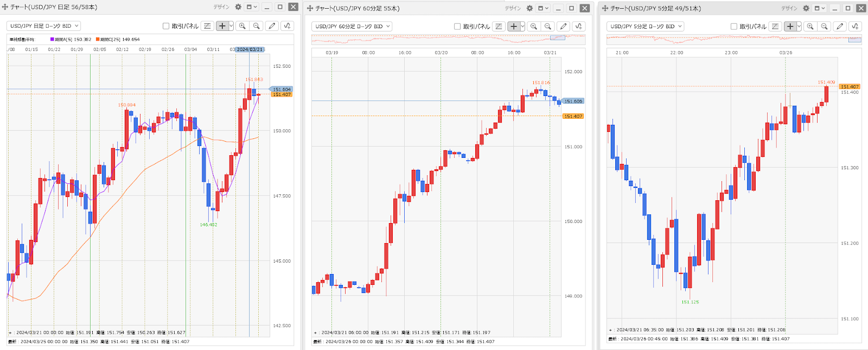This screenshot has height=350, width=868.
Task: Add a technical indicator to the daily chart
Action: pyautogui.click(x=288, y=26)
